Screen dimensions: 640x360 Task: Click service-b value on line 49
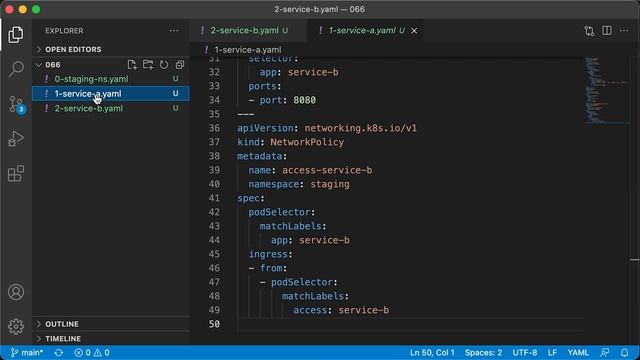[x=364, y=310]
